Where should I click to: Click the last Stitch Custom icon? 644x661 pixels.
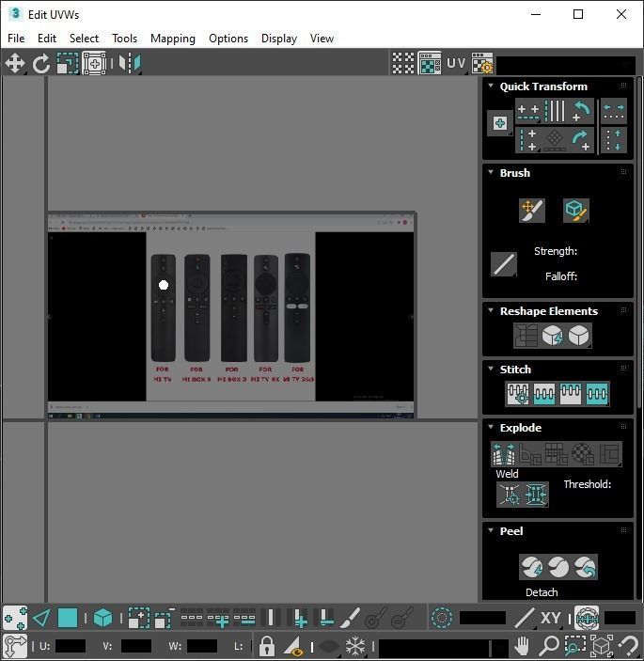[597, 394]
